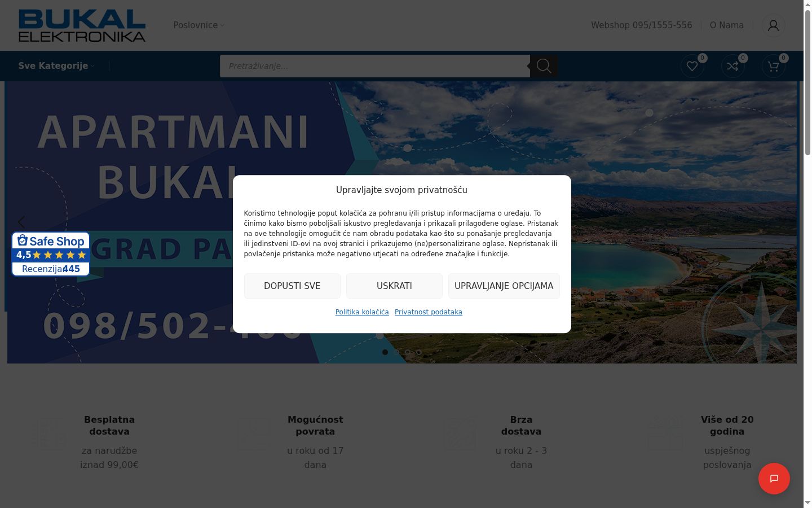The image size is (812, 508).
Task: Click the Više od 20 godina icon
Action: click(x=665, y=433)
